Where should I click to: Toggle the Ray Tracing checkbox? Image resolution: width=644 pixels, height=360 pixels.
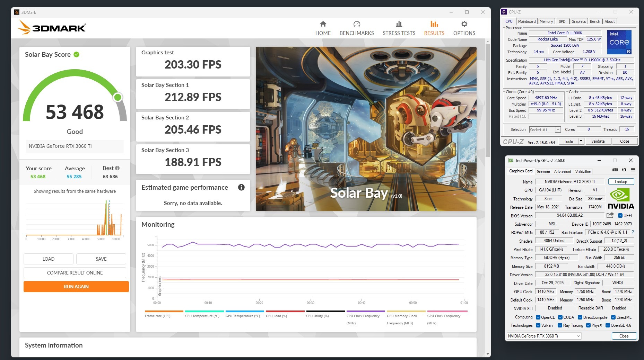(560, 325)
